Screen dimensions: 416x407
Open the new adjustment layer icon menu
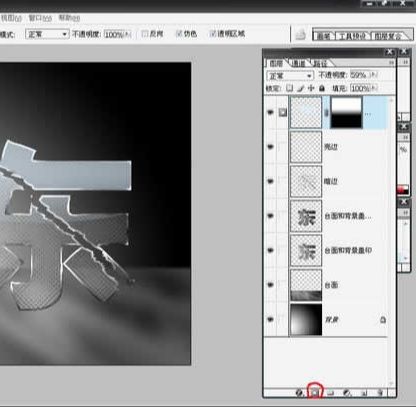(x=347, y=393)
